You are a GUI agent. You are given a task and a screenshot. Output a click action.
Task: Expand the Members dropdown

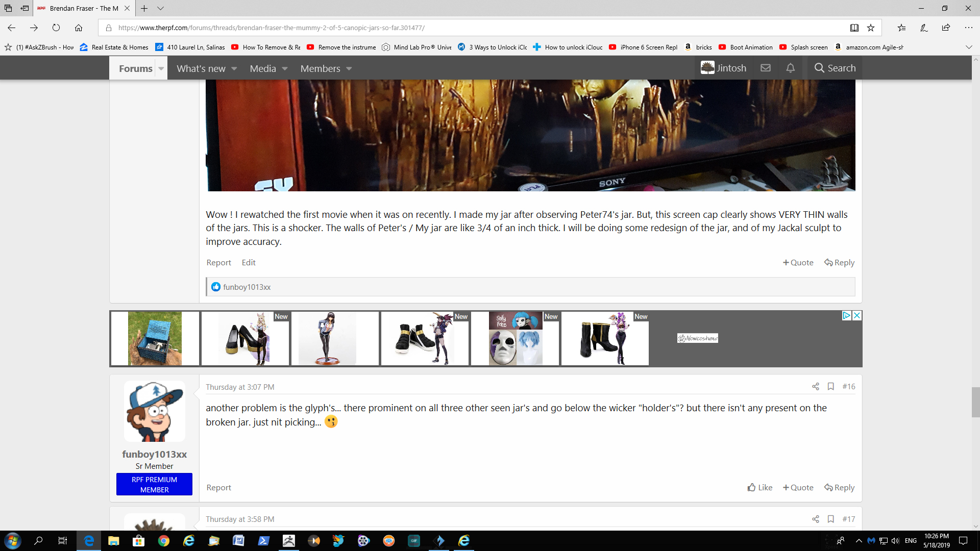[x=349, y=68]
